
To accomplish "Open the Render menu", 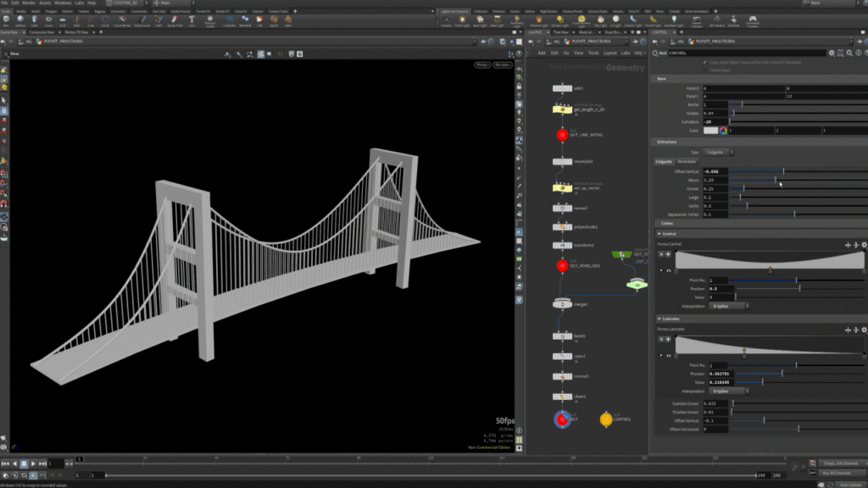I will pyautogui.click(x=29, y=3).
